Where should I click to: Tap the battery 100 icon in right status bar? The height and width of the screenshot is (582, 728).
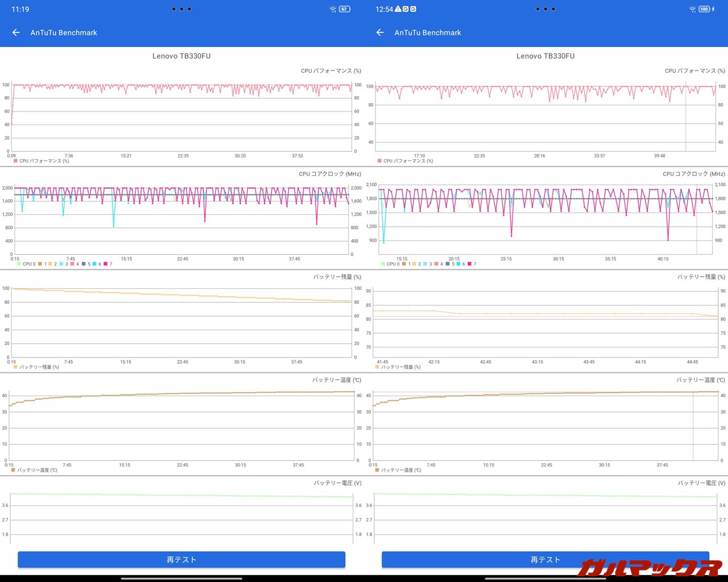[x=705, y=9]
